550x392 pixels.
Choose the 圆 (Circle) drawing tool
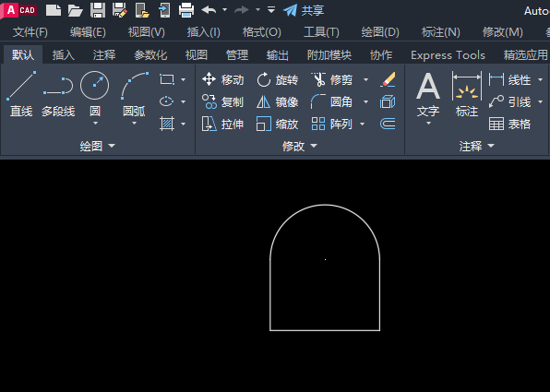tap(95, 94)
